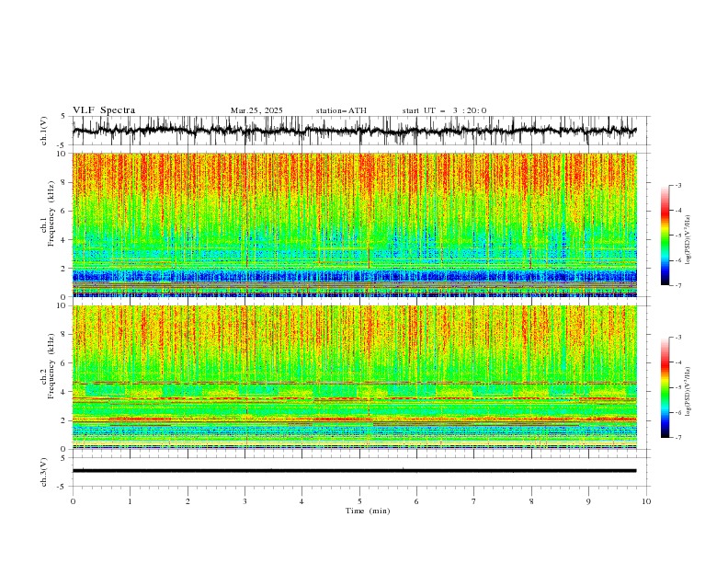Click time axis tick label "9"
Screen dimensions: 728x563
point(588,501)
